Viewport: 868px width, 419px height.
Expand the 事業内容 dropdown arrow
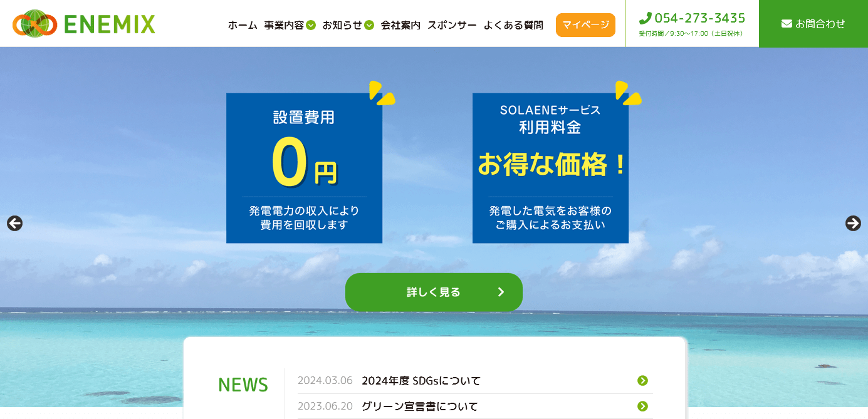pyautogui.click(x=311, y=26)
